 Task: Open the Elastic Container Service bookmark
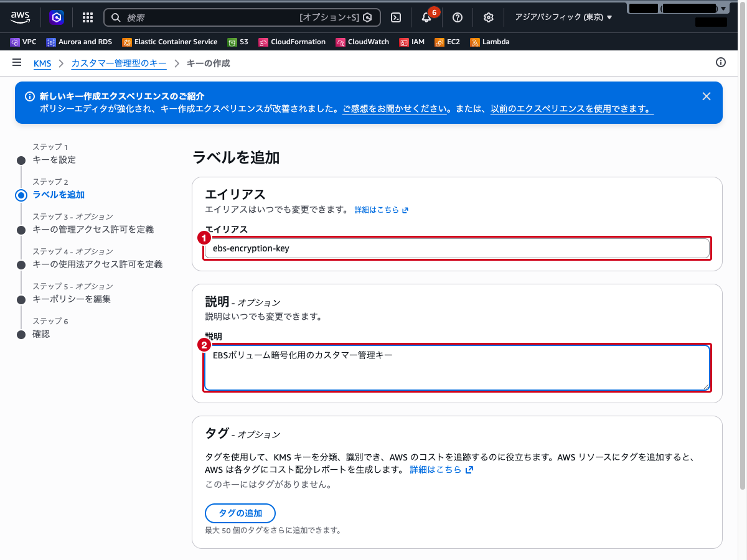click(170, 42)
